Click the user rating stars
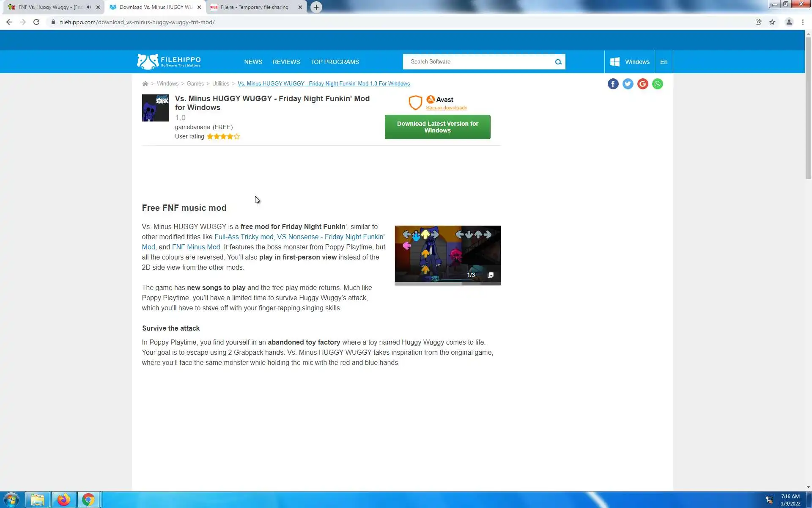 223,136
